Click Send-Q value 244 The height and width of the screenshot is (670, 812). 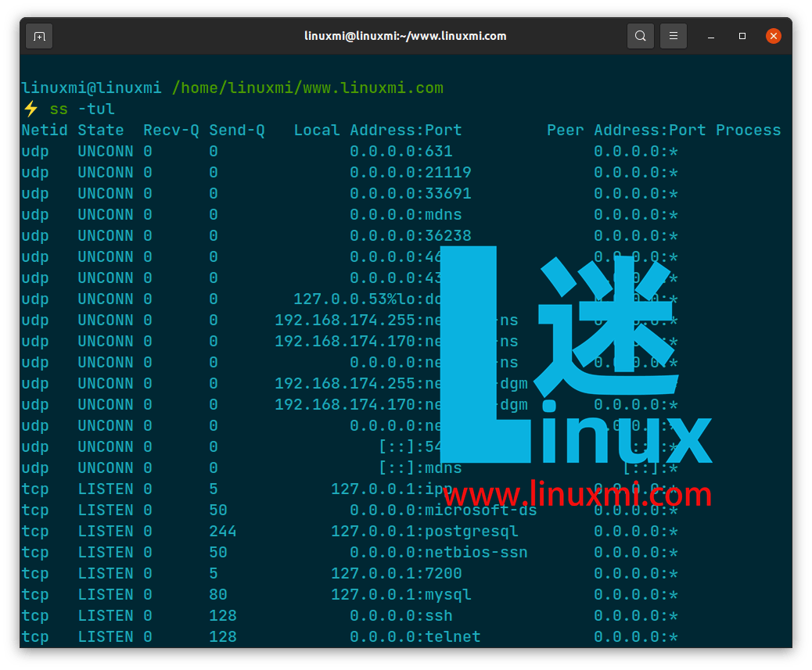click(x=223, y=532)
